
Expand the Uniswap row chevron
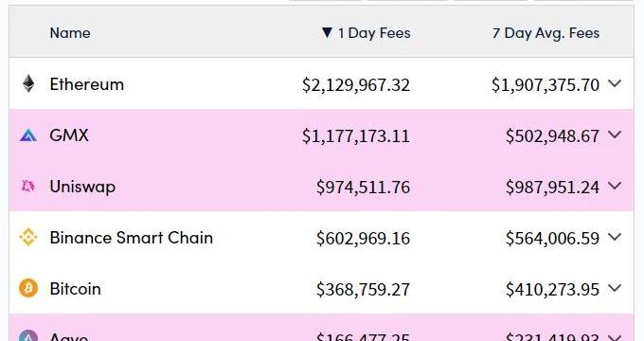[615, 186]
